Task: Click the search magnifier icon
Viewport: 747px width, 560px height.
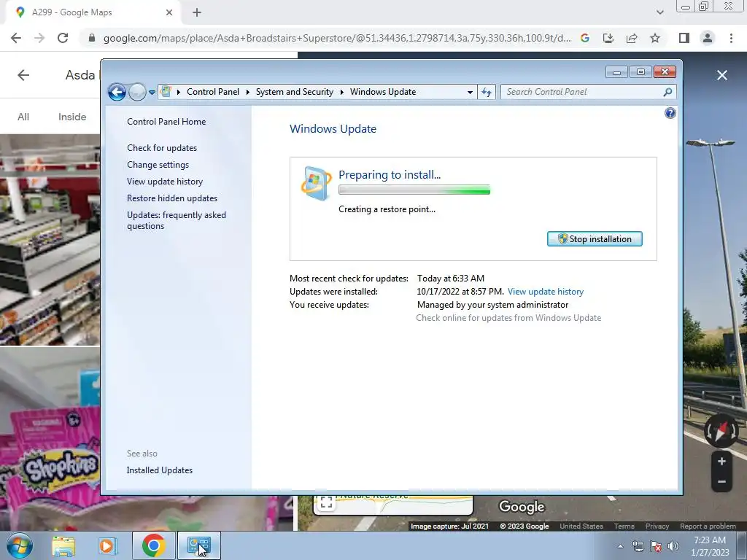Action: pyautogui.click(x=668, y=92)
